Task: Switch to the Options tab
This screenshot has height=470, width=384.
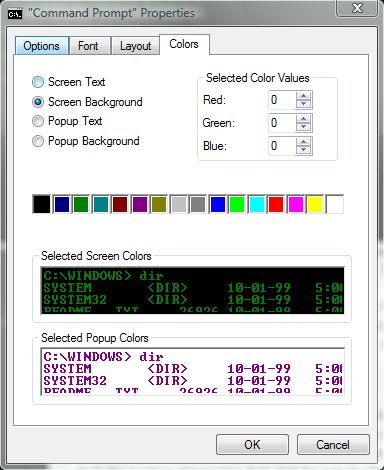Action: coord(42,46)
